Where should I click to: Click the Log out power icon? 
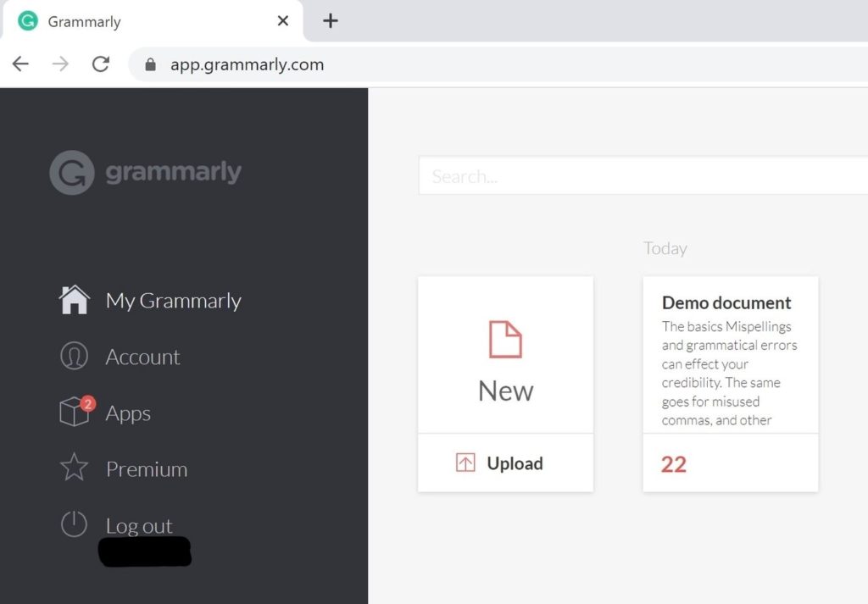click(x=75, y=524)
